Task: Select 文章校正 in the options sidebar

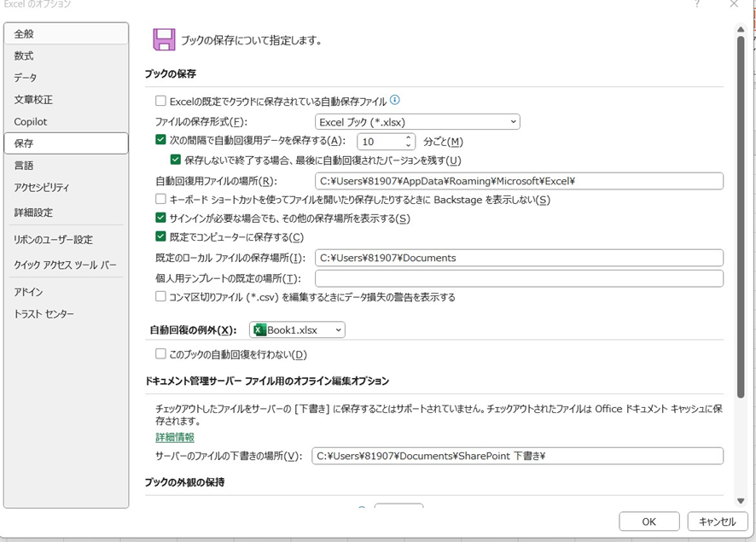Action: click(x=66, y=99)
